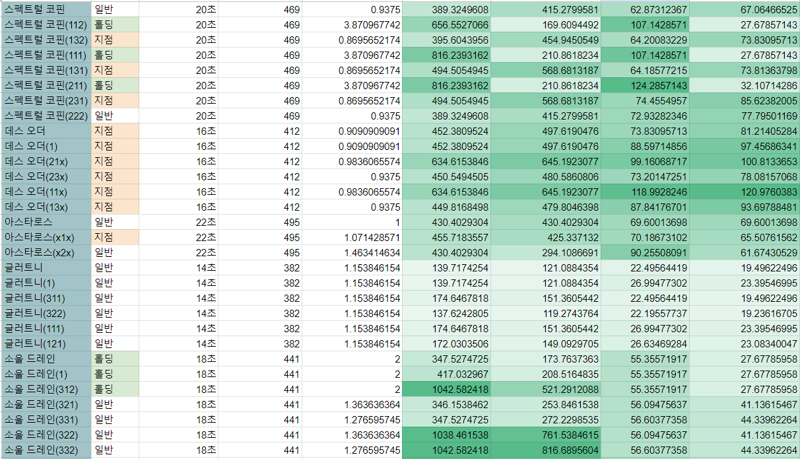
Task: Select the 스펙트럴 코핀(112) name cell
Action: point(44,24)
